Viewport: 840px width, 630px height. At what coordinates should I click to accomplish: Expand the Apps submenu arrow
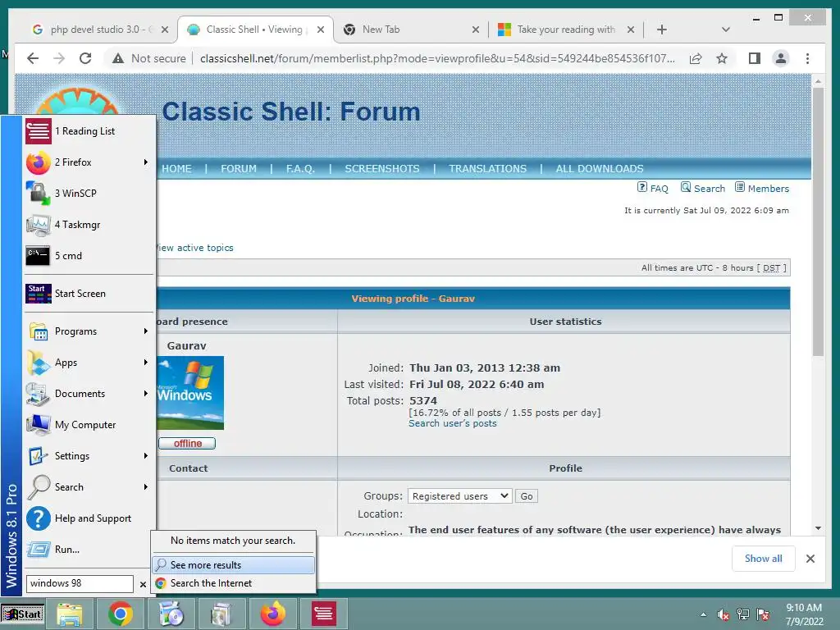coord(145,363)
